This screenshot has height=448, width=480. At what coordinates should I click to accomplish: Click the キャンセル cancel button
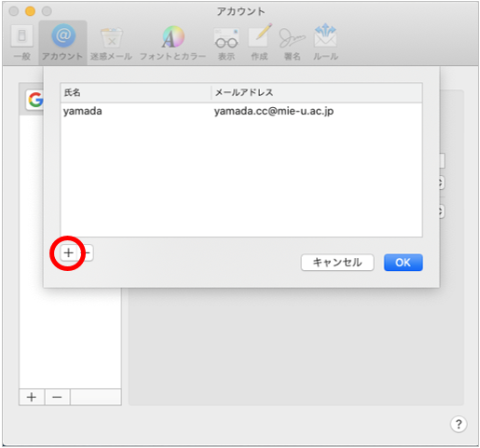pos(337,263)
